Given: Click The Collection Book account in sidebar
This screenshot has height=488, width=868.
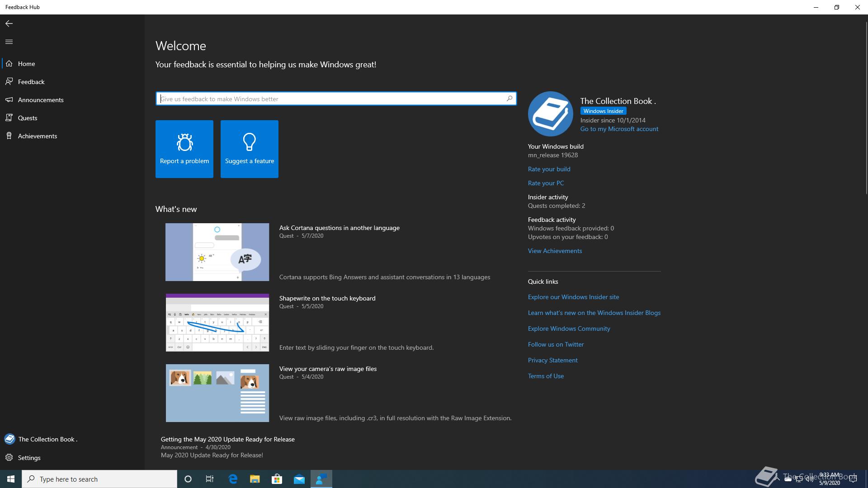Looking at the screenshot, I should point(72,439).
